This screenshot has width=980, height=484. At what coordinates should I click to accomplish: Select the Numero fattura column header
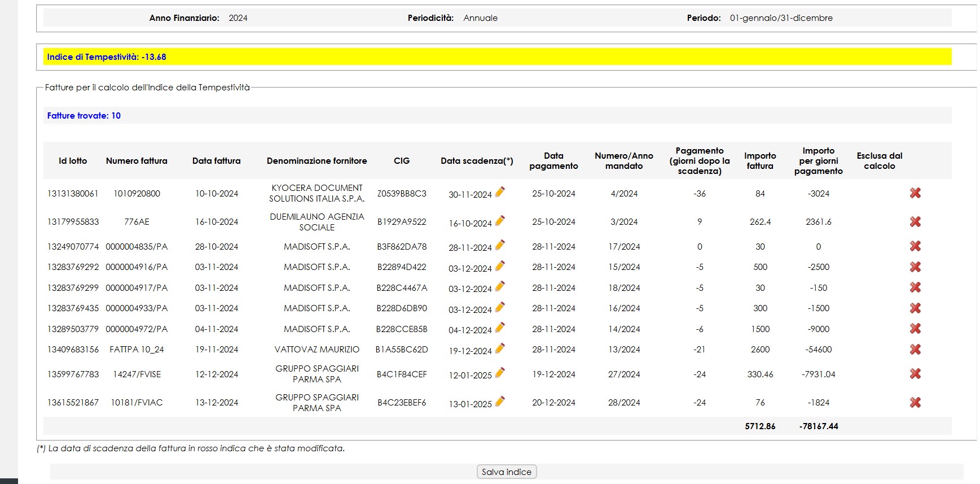point(137,161)
